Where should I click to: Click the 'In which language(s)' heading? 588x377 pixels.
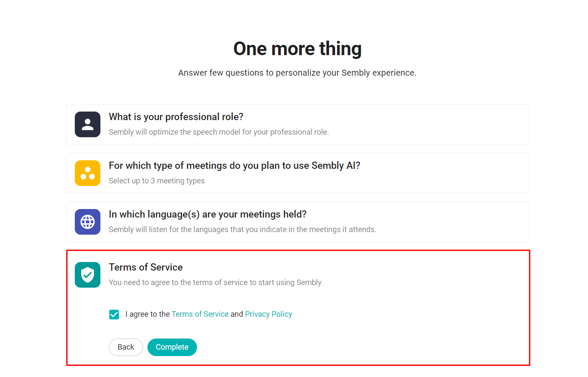208,215
